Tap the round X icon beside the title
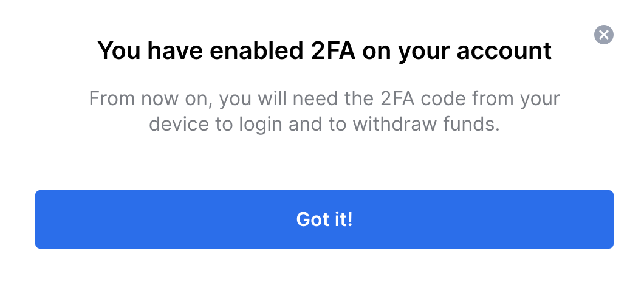Viewport: 644px width, 282px height. pyautogui.click(x=603, y=35)
